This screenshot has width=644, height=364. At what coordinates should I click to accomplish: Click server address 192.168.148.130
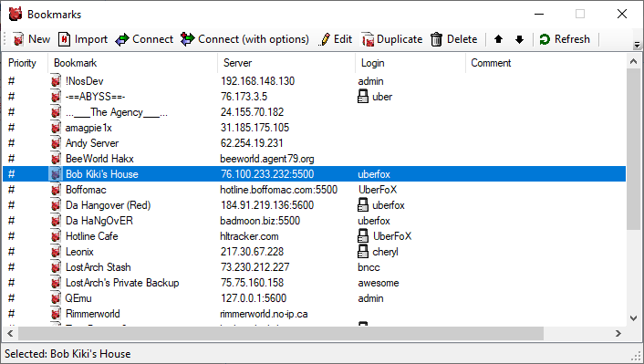coord(257,81)
